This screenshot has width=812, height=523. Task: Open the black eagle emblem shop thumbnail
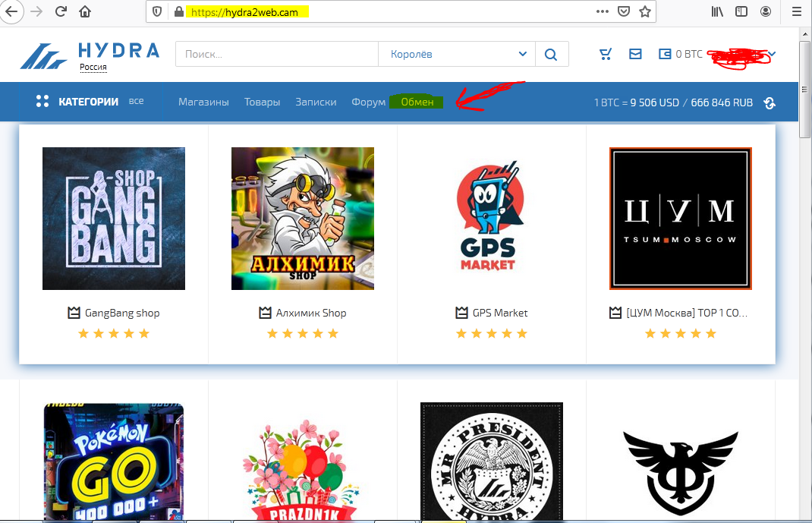tap(681, 474)
